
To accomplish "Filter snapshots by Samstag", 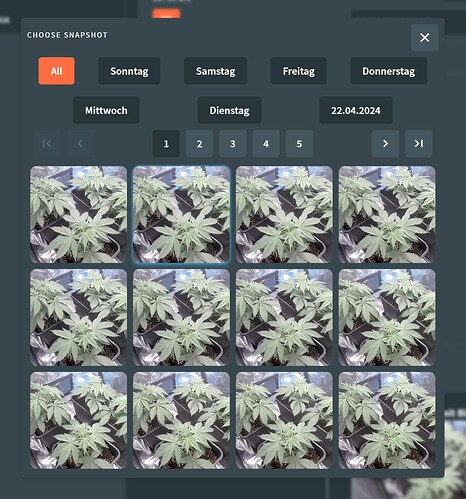I will [x=216, y=71].
